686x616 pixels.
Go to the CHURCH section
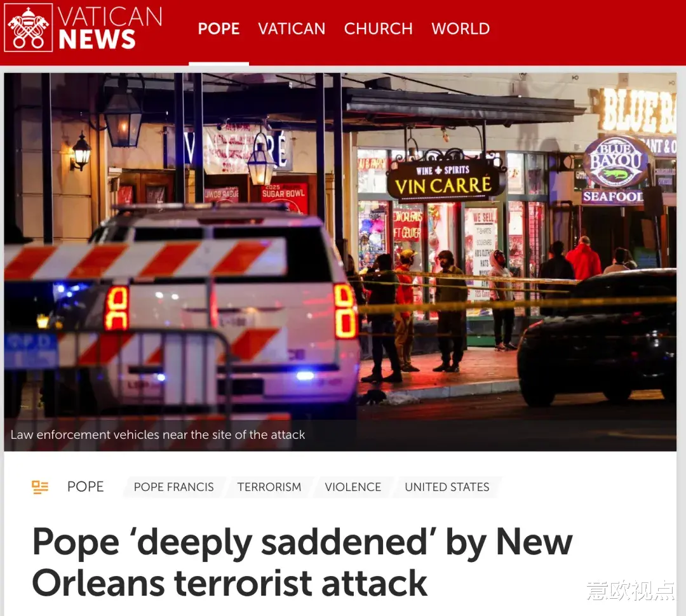(379, 29)
